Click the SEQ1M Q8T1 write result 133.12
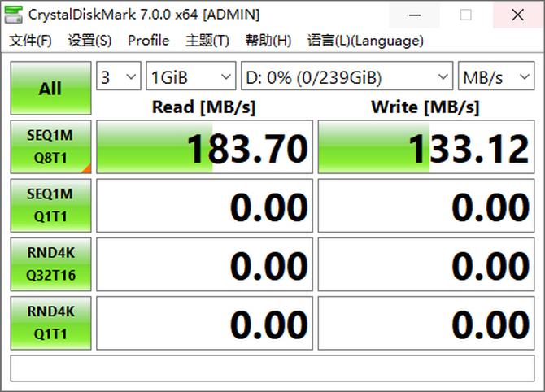 (426, 146)
